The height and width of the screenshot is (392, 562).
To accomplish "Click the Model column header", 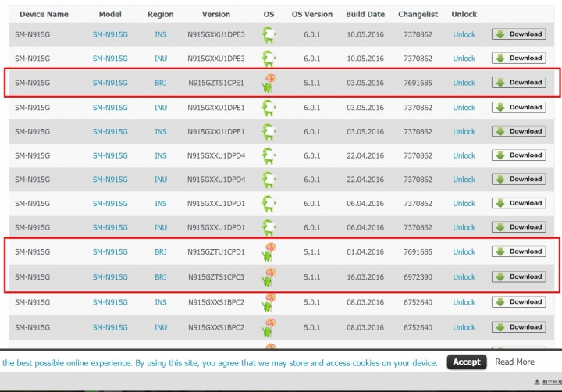I will pyautogui.click(x=110, y=15).
